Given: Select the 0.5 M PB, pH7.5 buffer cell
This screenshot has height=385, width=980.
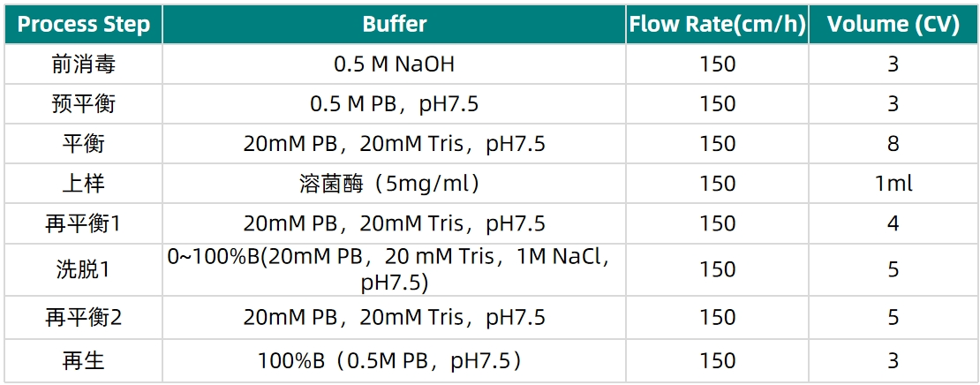Looking at the screenshot, I should [395, 104].
